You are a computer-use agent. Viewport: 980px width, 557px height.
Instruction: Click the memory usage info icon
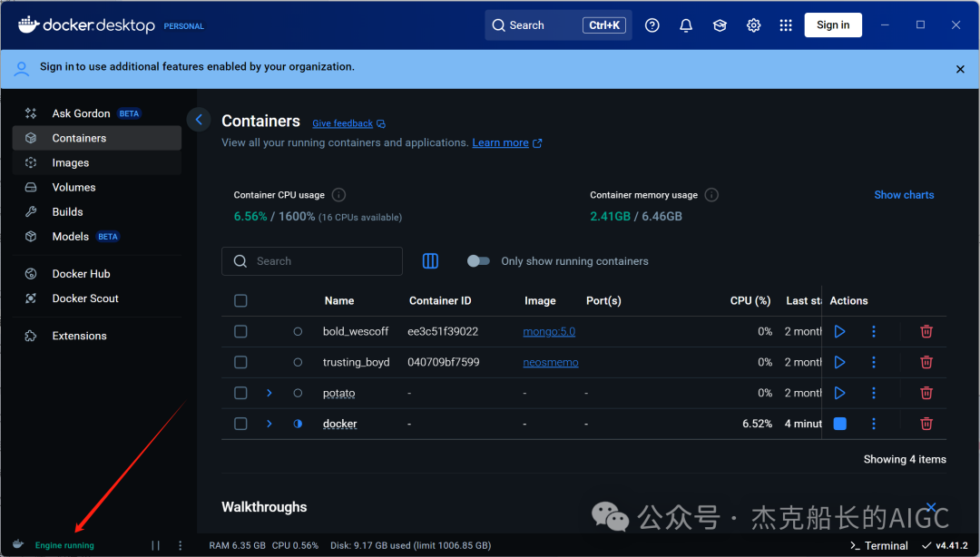point(711,195)
